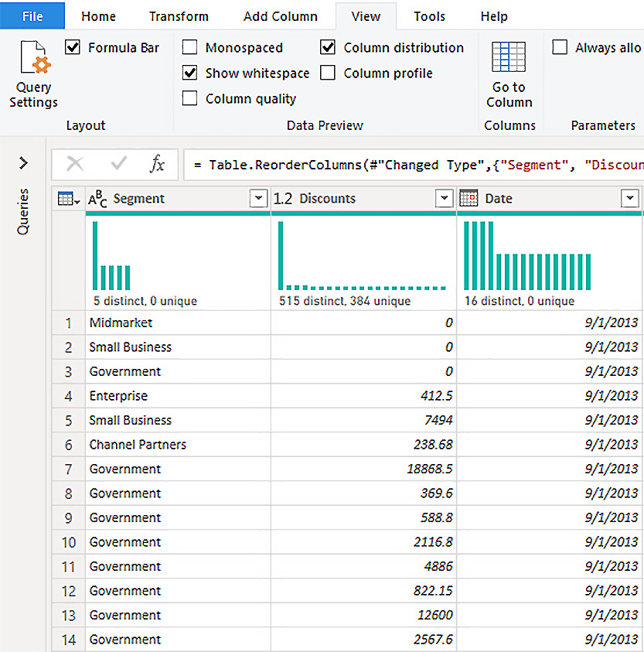Click the formula bar cancel X icon
644x652 pixels.
coord(75,163)
